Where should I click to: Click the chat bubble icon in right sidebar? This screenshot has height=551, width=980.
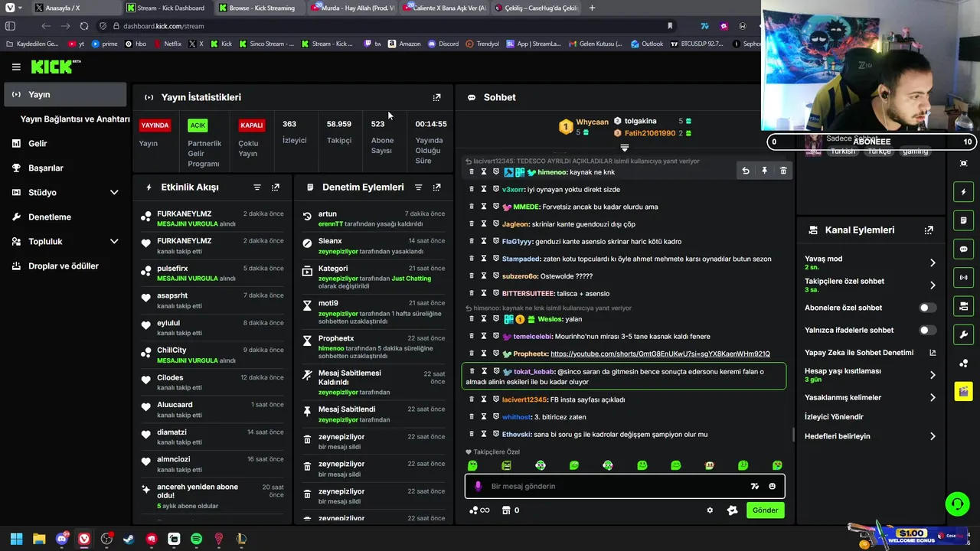963,249
